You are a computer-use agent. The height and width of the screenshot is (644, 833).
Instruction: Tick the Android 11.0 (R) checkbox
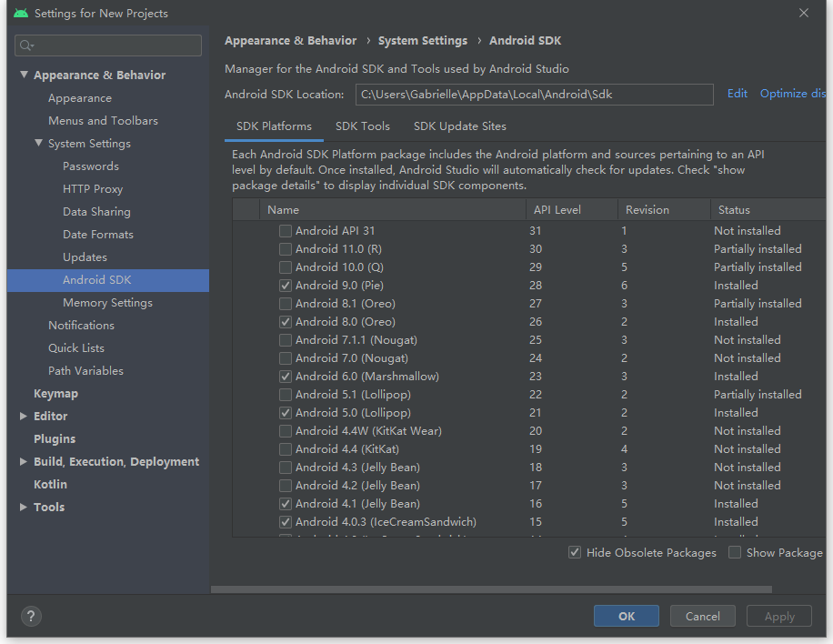(286, 249)
